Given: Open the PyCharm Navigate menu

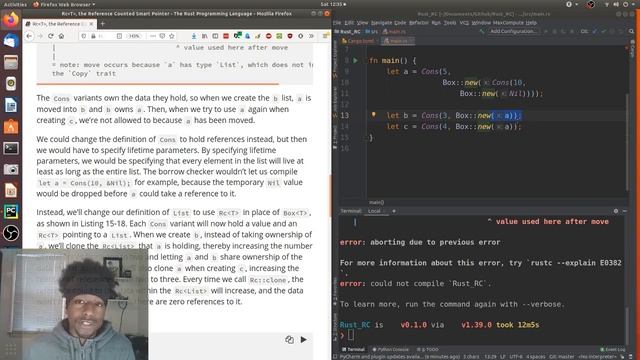Looking at the screenshot, I should [381, 23].
